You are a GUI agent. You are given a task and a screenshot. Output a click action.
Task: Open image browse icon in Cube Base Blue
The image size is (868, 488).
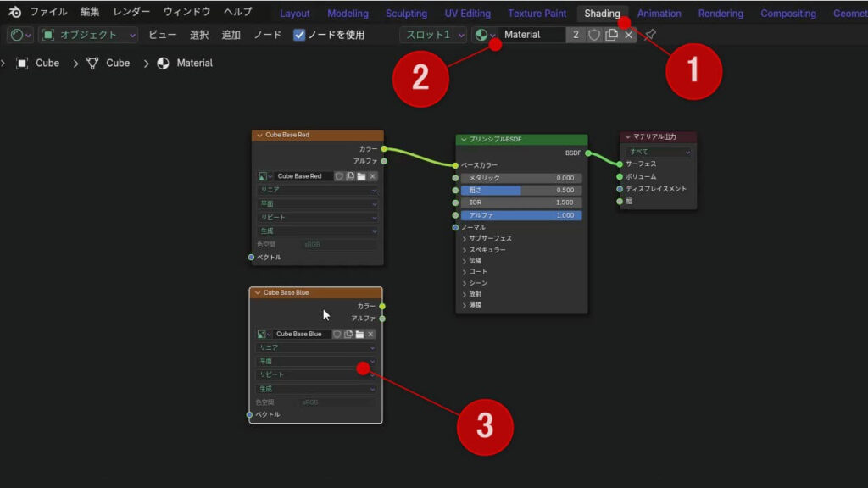[x=264, y=334]
